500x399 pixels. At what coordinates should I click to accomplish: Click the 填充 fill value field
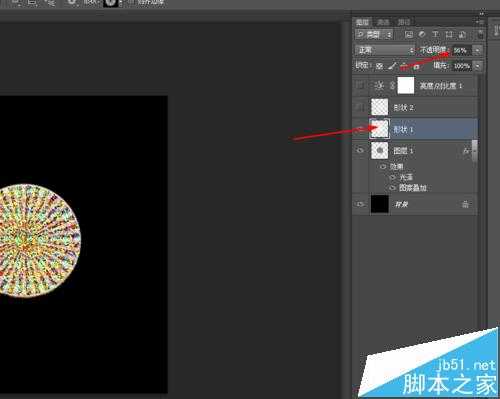pos(462,66)
